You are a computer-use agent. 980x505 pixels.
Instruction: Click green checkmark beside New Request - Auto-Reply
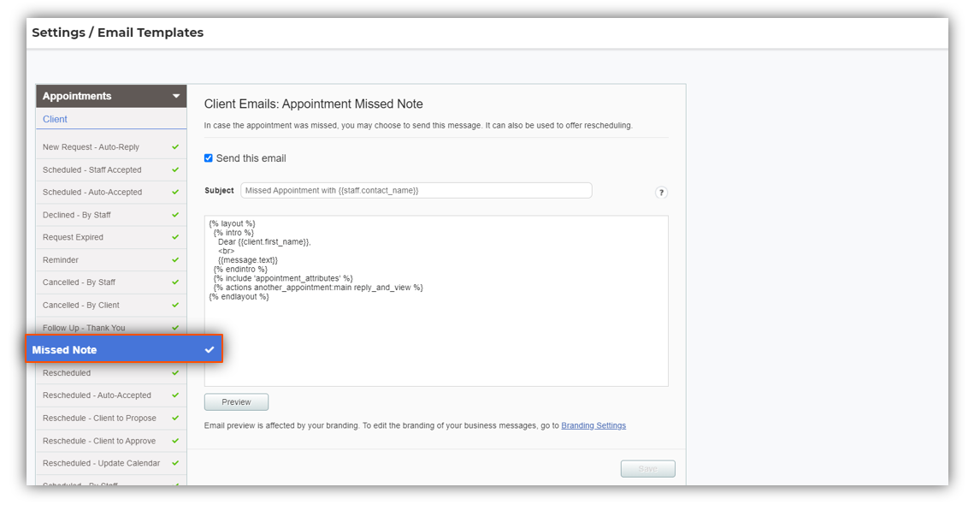pyautogui.click(x=175, y=147)
